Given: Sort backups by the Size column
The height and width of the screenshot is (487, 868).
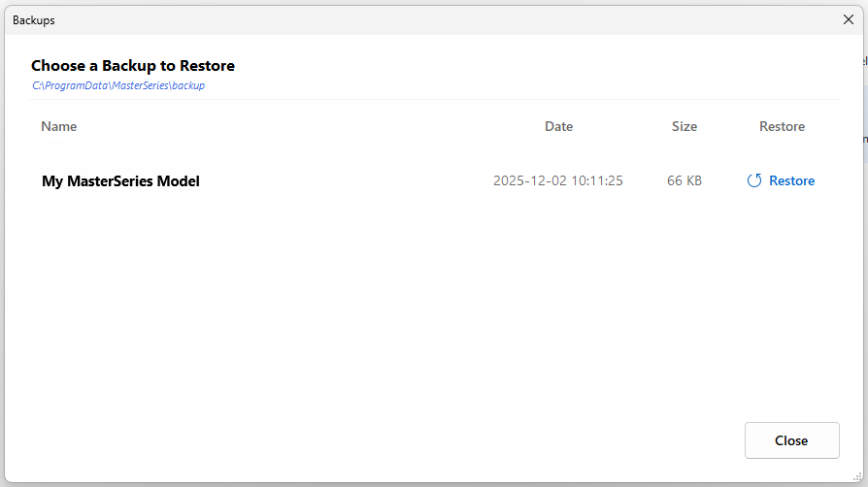Looking at the screenshot, I should 684,126.
